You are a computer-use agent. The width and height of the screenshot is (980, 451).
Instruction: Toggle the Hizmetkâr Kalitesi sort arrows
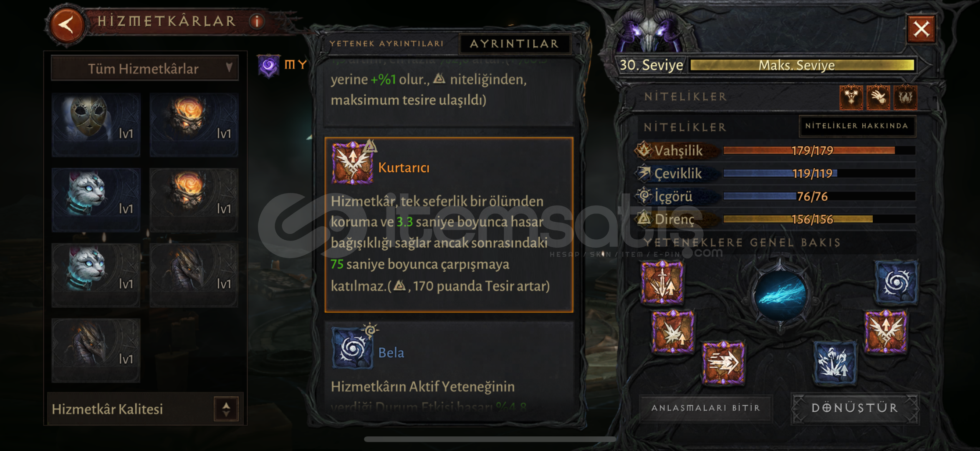[x=226, y=409]
